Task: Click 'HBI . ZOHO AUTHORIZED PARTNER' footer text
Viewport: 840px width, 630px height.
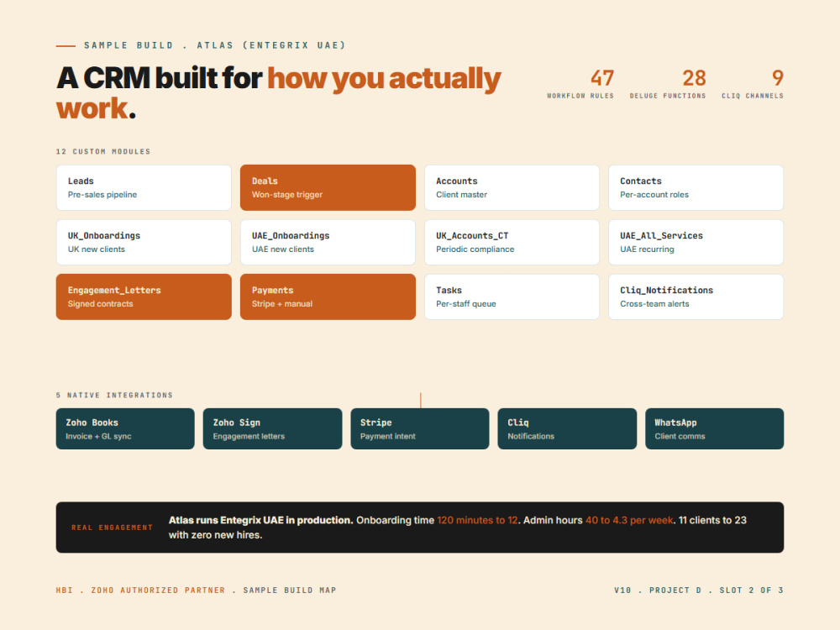Action: tap(140, 591)
